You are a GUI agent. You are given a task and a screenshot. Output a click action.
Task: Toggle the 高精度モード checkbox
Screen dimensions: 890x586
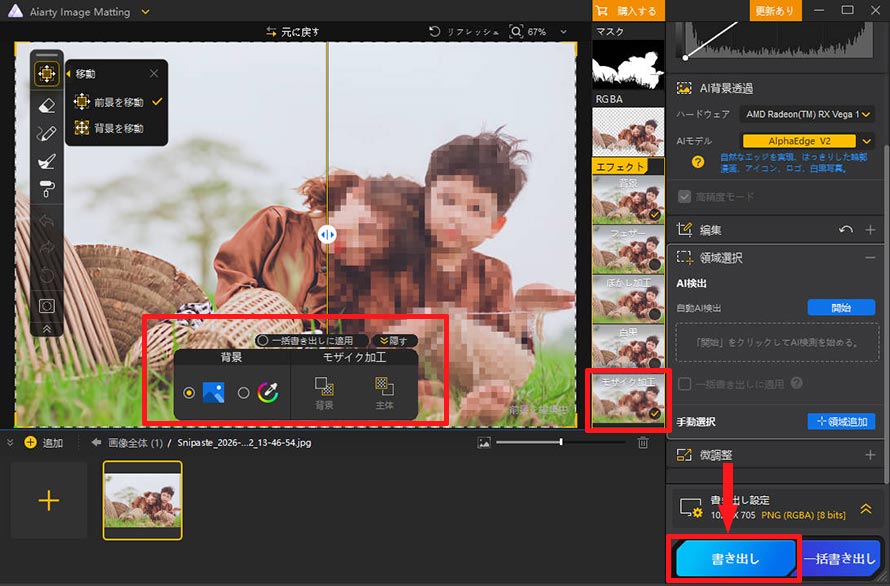click(x=684, y=196)
